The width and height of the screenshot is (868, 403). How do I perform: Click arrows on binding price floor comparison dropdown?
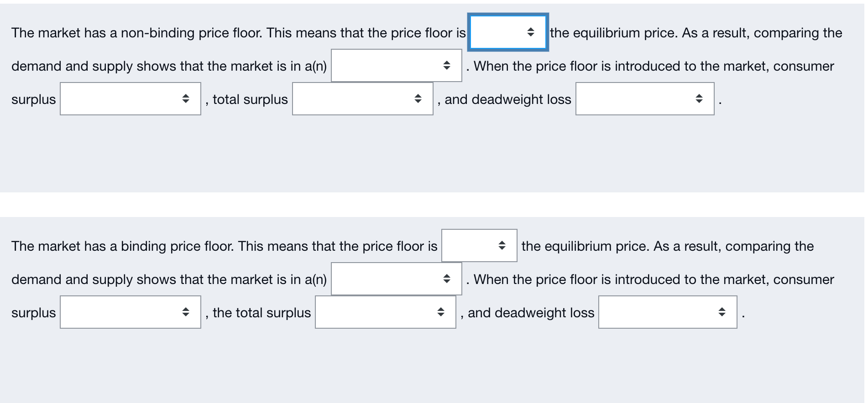point(502,246)
